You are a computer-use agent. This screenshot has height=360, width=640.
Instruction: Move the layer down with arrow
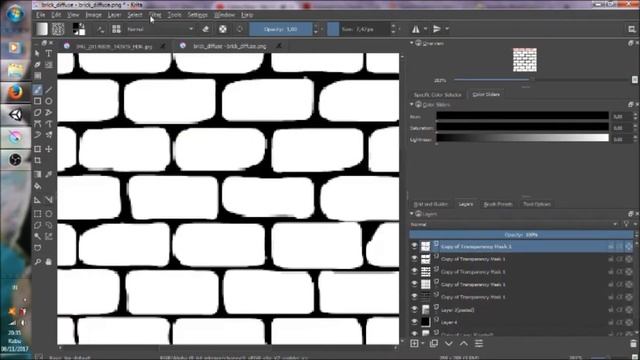[x=449, y=344]
